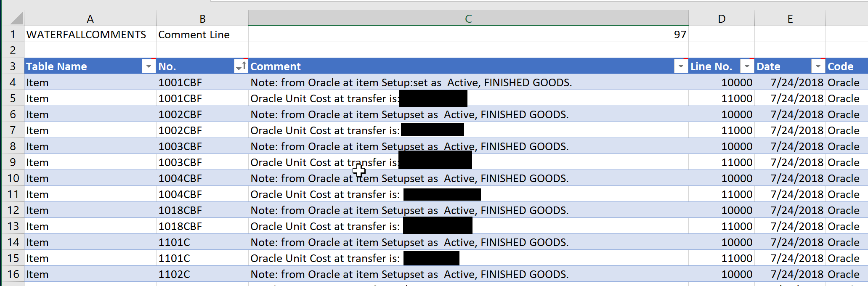Image resolution: width=868 pixels, height=286 pixels.
Task: Click the Code column header cell
Action: click(x=847, y=66)
